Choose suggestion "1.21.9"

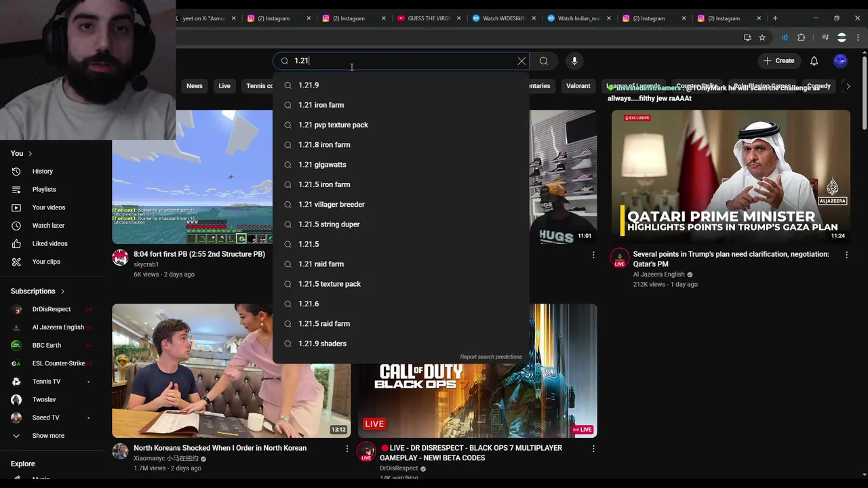pyautogui.click(x=401, y=85)
